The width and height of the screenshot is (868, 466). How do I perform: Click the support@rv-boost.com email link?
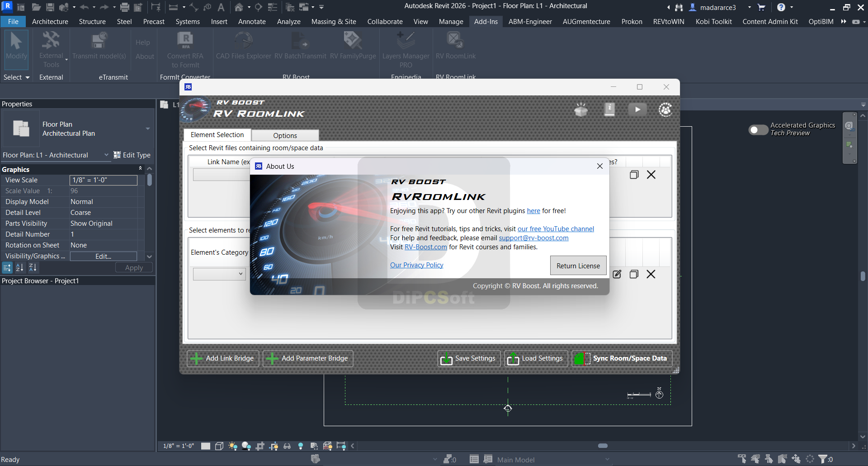533,238
